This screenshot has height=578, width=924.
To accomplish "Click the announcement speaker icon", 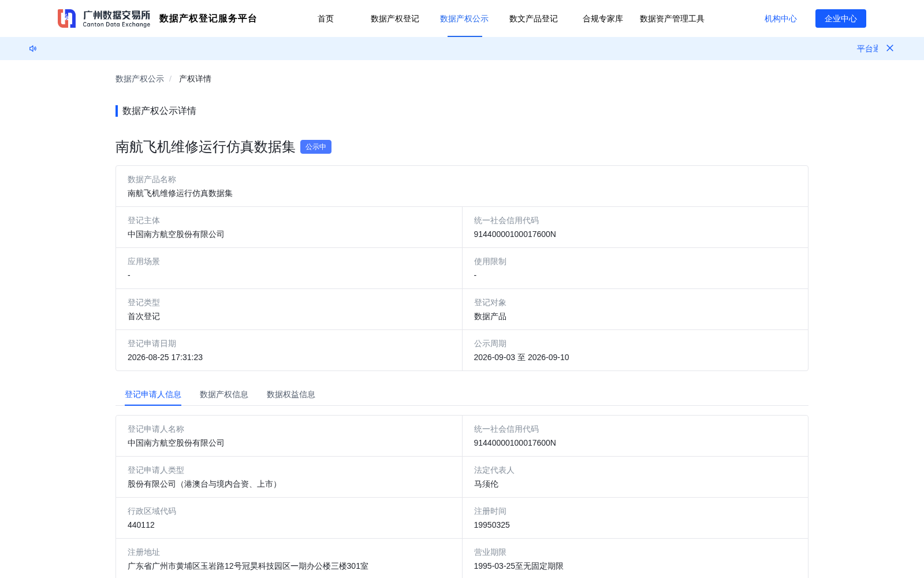I will (33, 49).
